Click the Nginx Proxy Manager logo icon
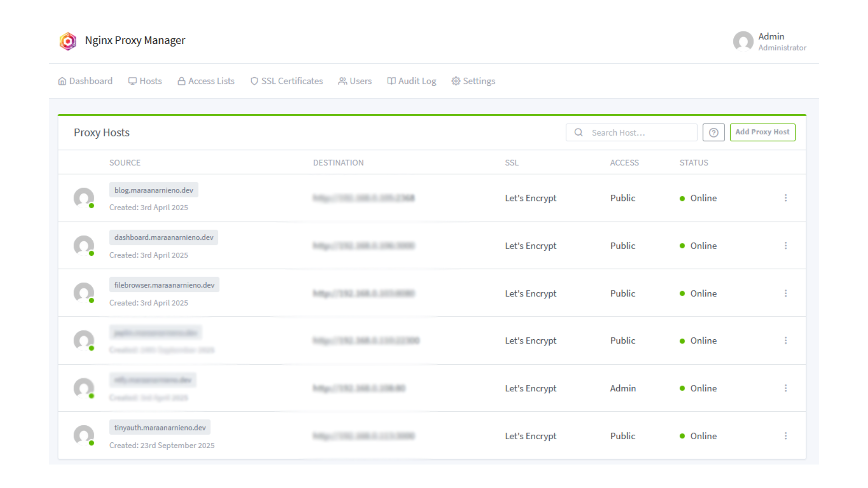The height and width of the screenshot is (488, 868). click(x=68, y=41)
